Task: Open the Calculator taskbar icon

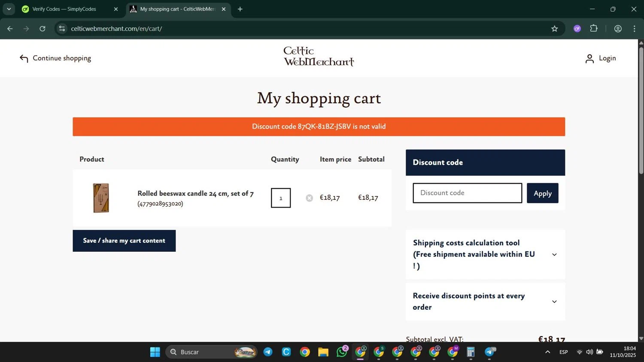Action: tap(471, 352)
